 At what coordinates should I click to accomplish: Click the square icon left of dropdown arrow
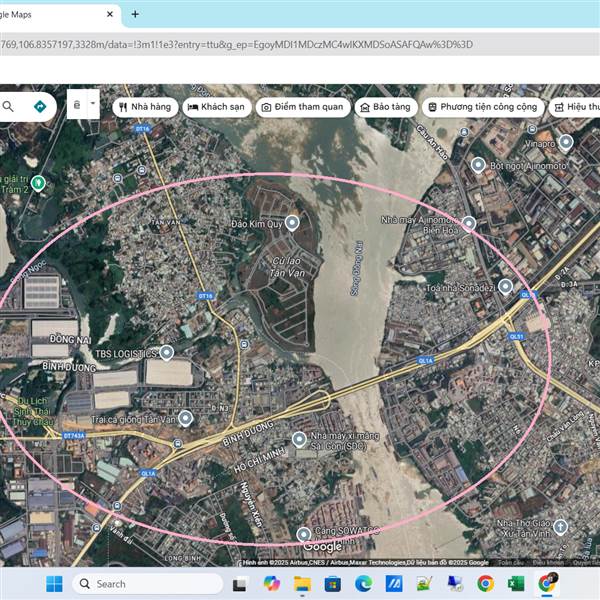point(77,104)
